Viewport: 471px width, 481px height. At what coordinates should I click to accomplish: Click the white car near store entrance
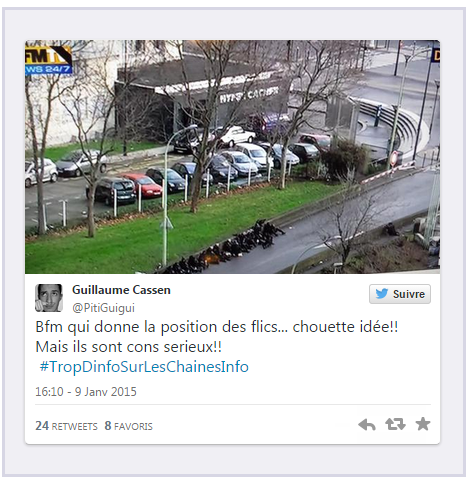coord(236,136)
